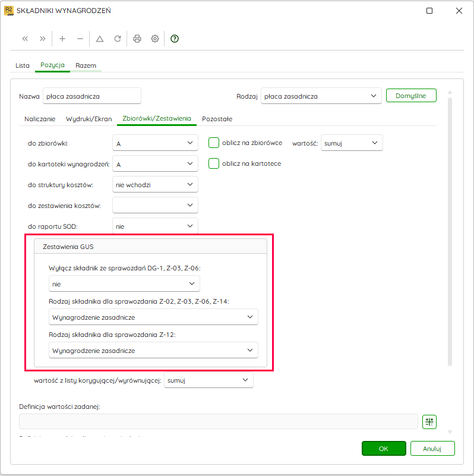Open the Razem tab
The image size is (474, 476).
[86, 65]
